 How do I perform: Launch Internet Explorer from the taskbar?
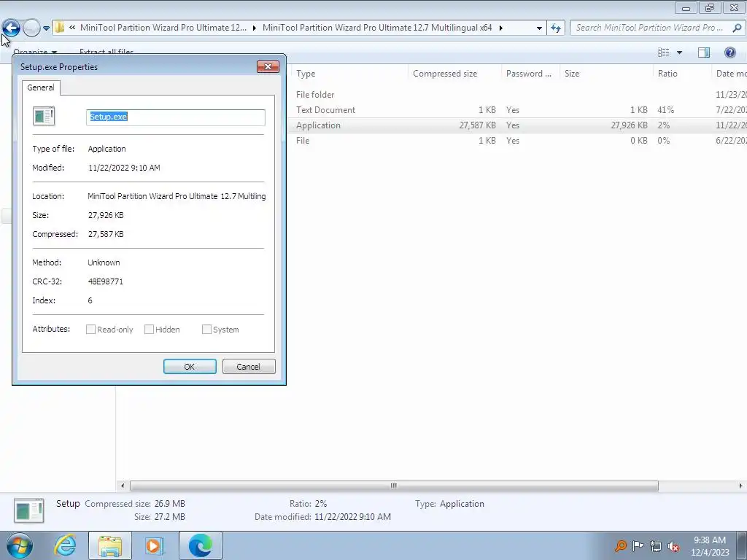65,545
